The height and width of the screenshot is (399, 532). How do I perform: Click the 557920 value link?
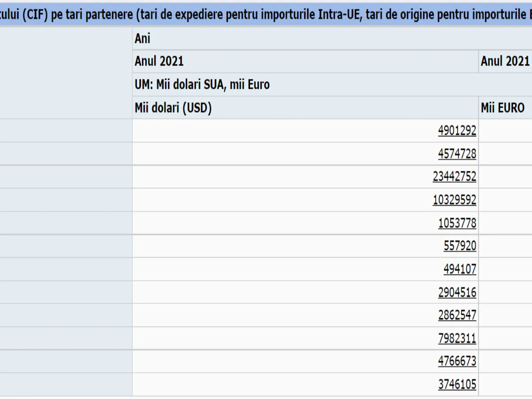(x=460, y=246)
